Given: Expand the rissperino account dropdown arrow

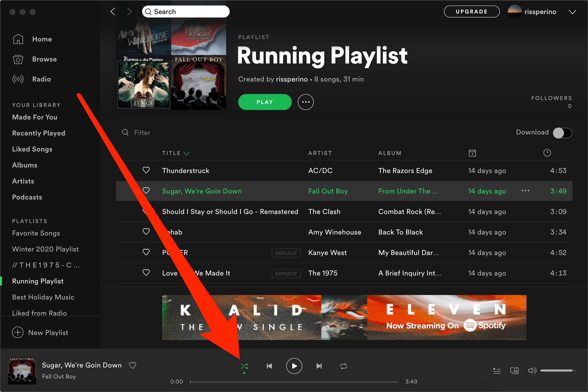Looking at the screenshot, I should 572,12.
